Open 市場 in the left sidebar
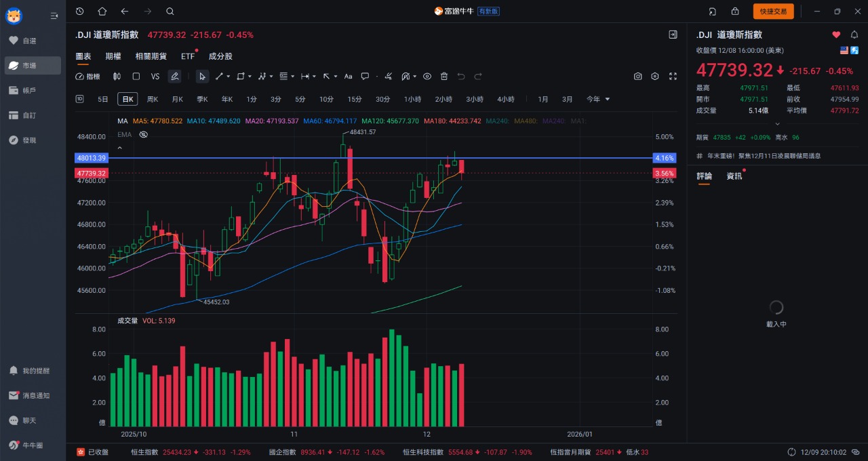 pos(32,66)
